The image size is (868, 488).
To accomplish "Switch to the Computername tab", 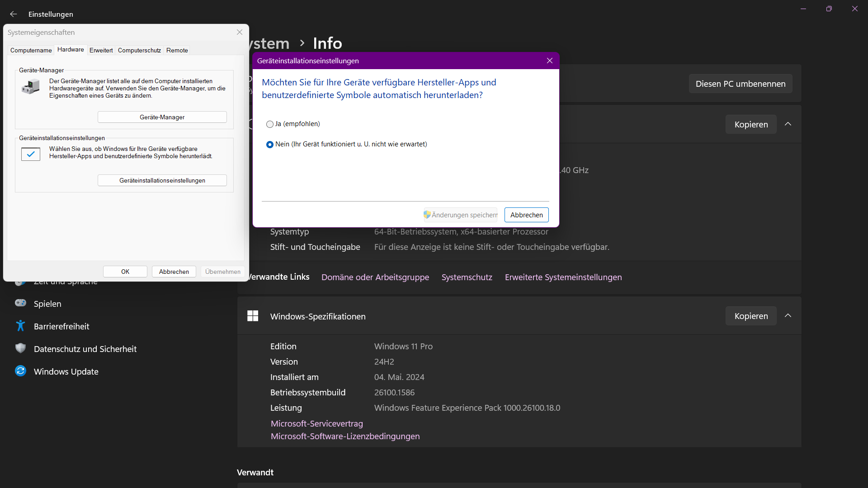I will tap(31, 50).
